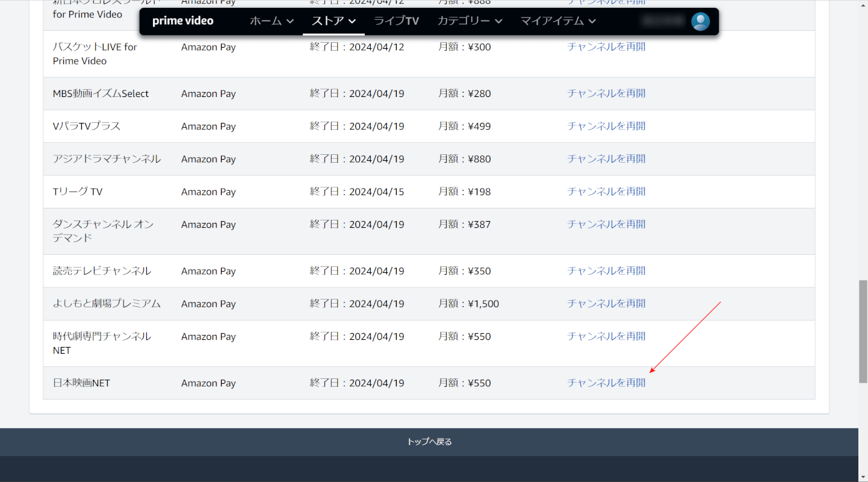Select the VパラTVプラス channel name

[87, 126]
